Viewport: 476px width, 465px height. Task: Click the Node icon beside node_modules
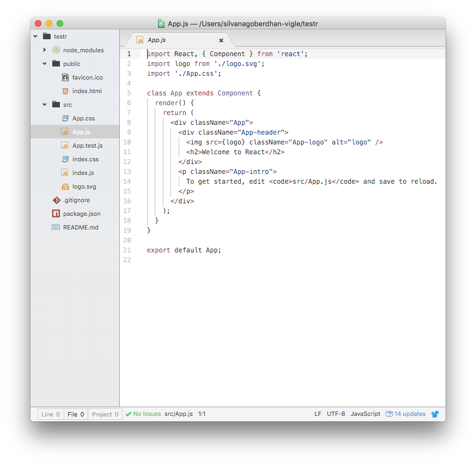[56, 50]
